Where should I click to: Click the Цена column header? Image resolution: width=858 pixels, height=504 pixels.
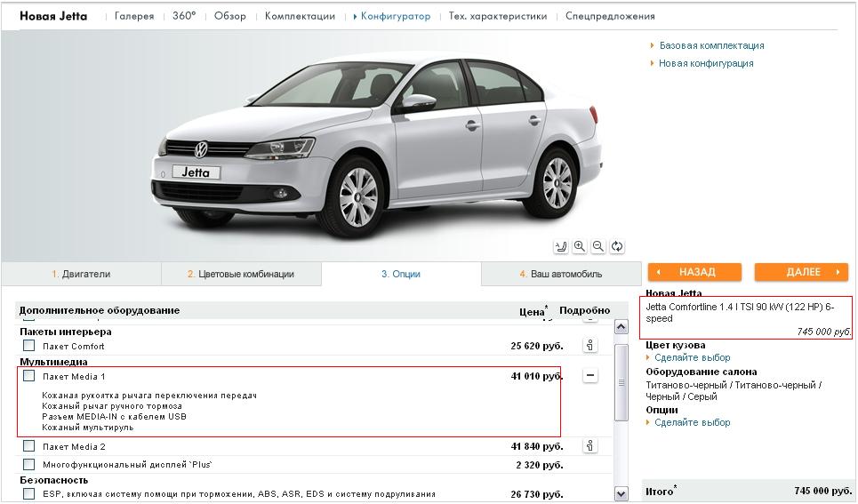point(533,311)
